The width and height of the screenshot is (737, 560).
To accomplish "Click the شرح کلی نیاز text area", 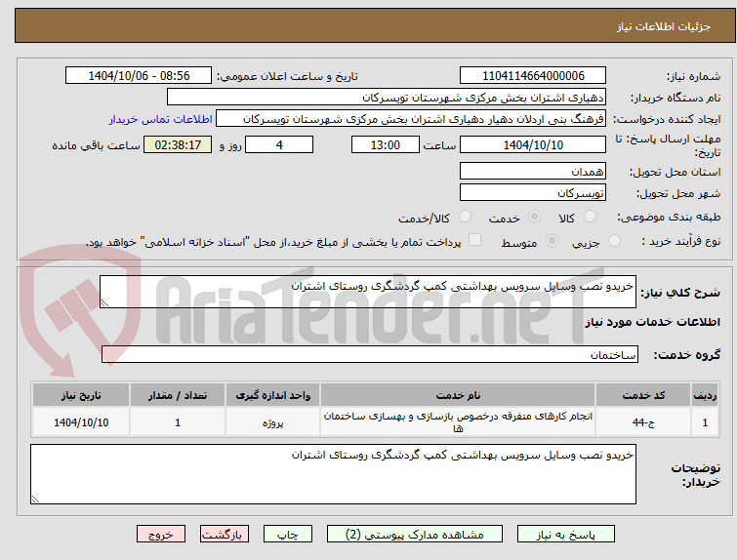I will tap(368, 292).
